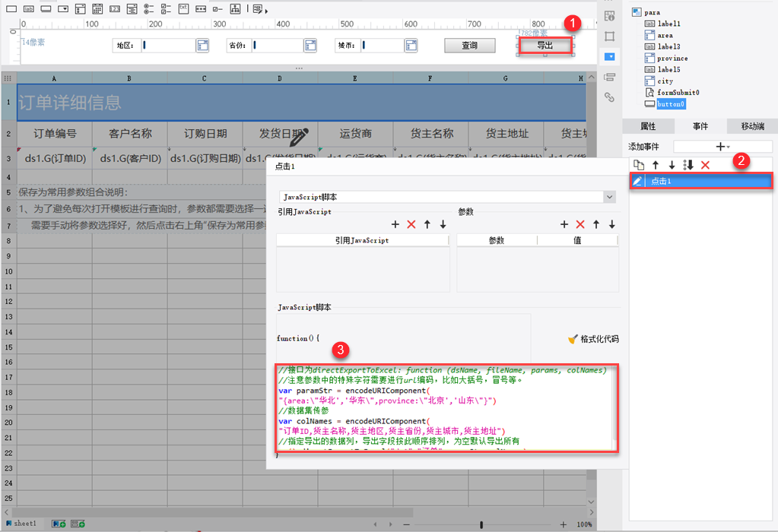The width and height of the screenshot is (778, 532).
Task: Open the conditional attributes side icon
Action: pyautogui.click(x=610, y=77)
